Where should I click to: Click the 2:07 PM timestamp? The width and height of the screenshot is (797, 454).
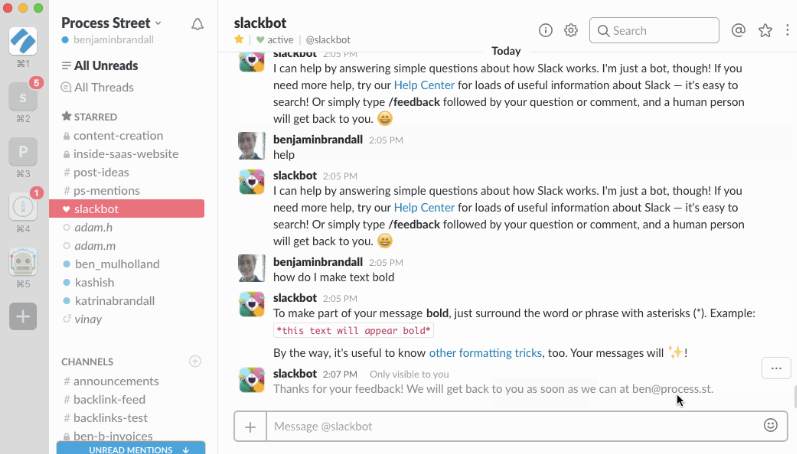[x=340, y=374]
